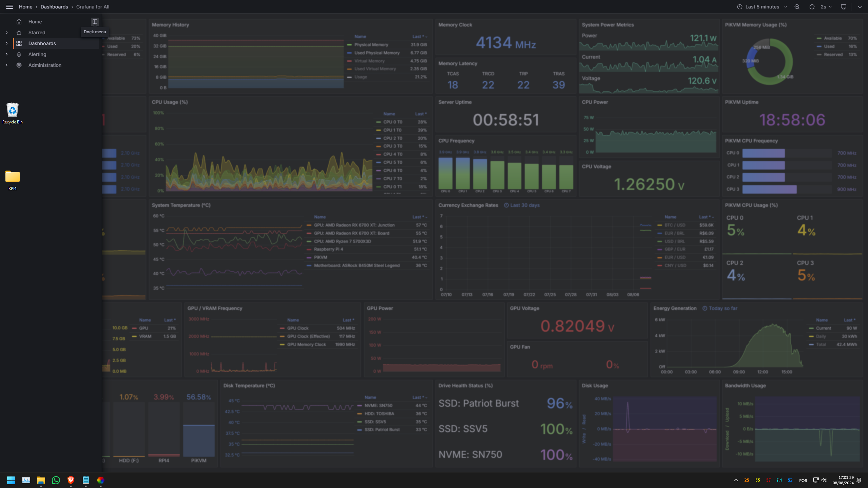Open the 2s refresh interval dropdown

pyautogui.click(x=826, y=7)
